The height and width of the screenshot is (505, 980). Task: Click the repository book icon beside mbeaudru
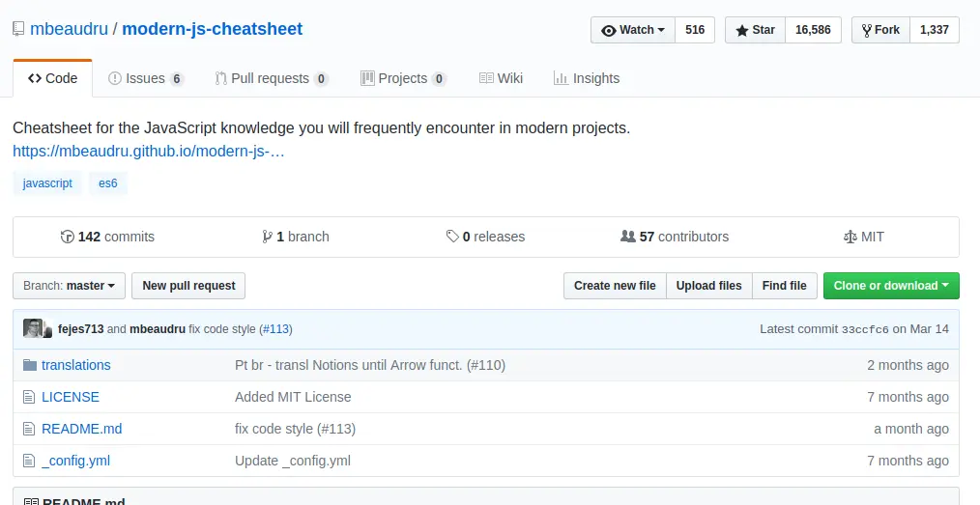click(x=18, y=29)
